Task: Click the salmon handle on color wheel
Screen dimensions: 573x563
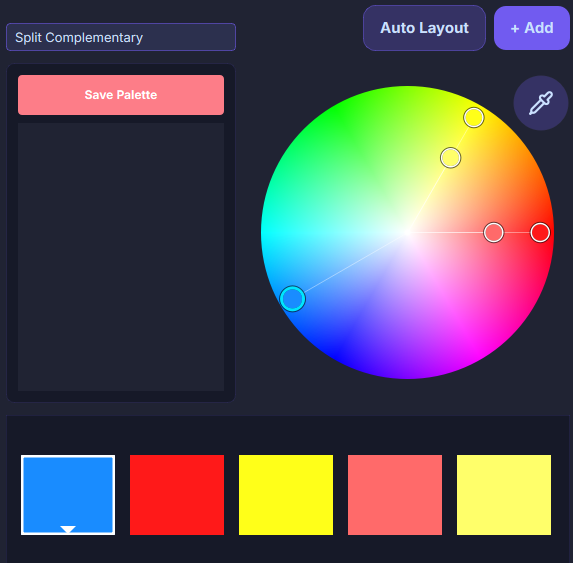Action: tap(494, 232)
